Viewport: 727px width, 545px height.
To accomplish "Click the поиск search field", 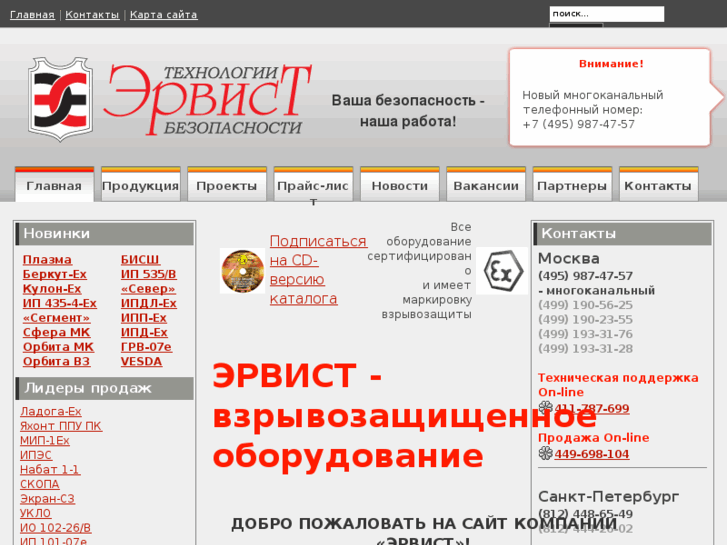I will [x=606, y=14].
